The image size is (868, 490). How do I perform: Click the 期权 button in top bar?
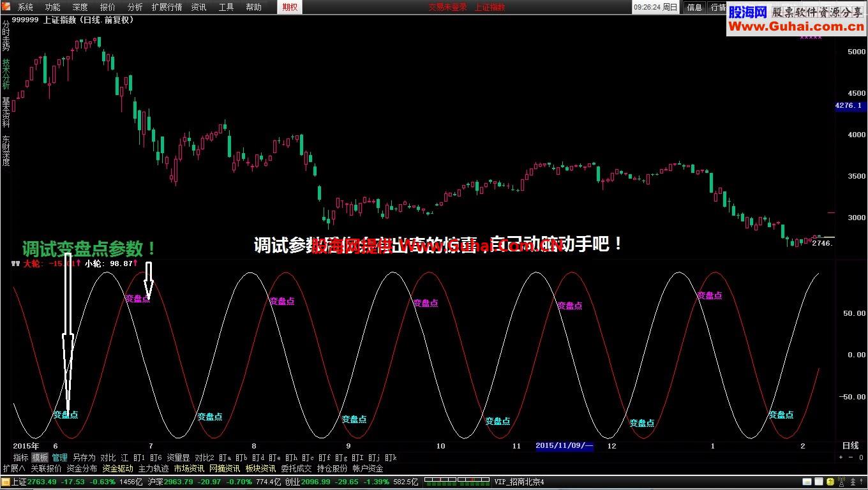290,7
